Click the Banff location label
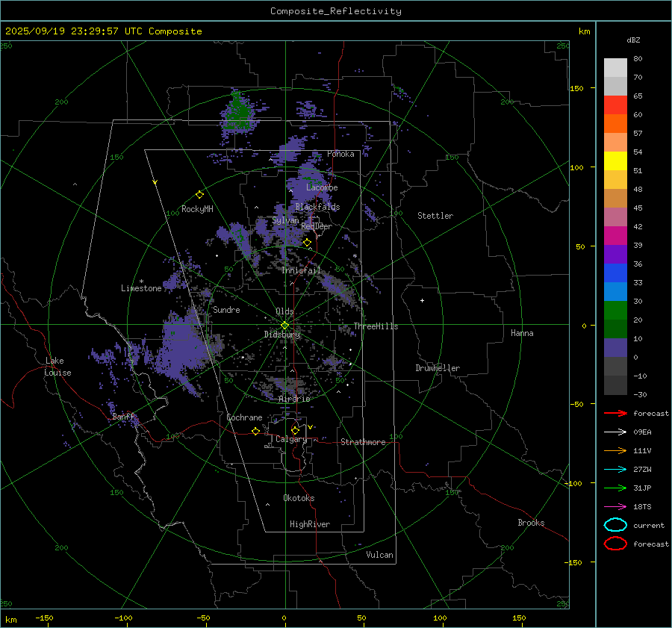The height and width of the screenshot is (628, 672). (x=123, y=417)
